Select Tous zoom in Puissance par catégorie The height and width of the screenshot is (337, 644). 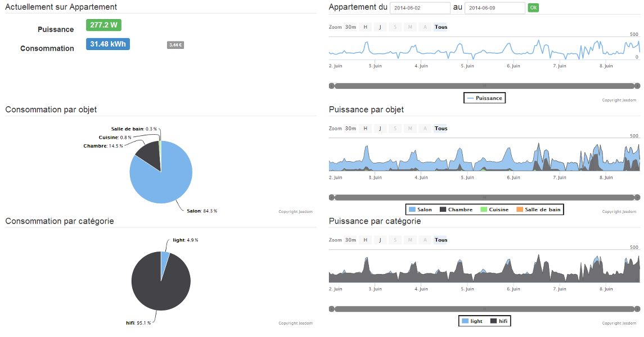coord(441,240)
